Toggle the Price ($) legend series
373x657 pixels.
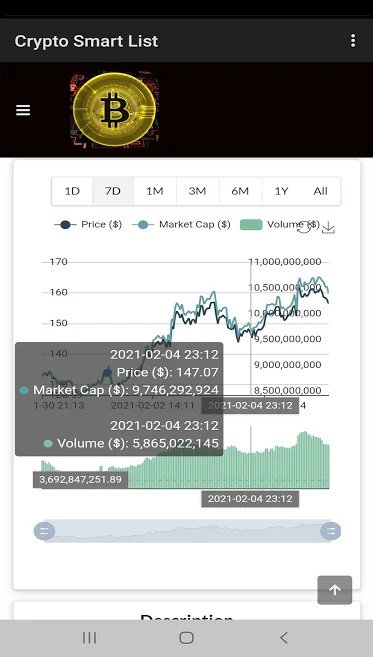point(88,225)
